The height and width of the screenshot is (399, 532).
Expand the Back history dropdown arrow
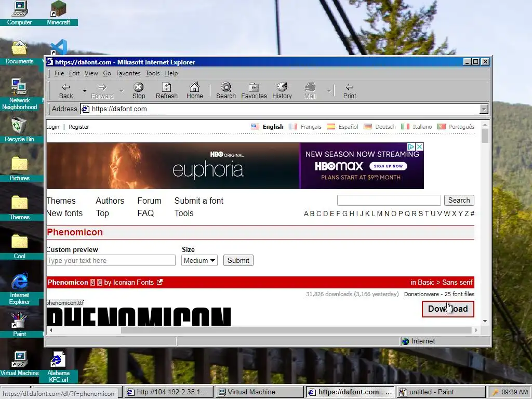point(85,91)
